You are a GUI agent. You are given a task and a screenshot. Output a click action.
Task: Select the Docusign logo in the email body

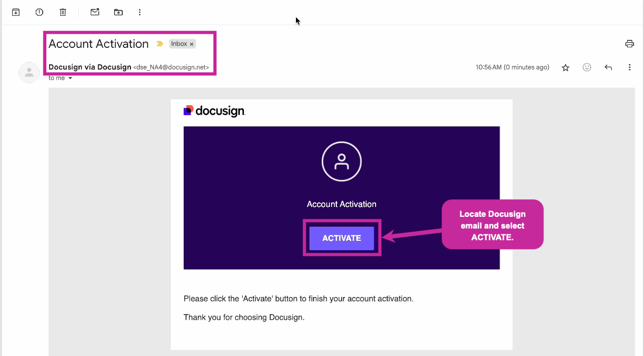214,111
